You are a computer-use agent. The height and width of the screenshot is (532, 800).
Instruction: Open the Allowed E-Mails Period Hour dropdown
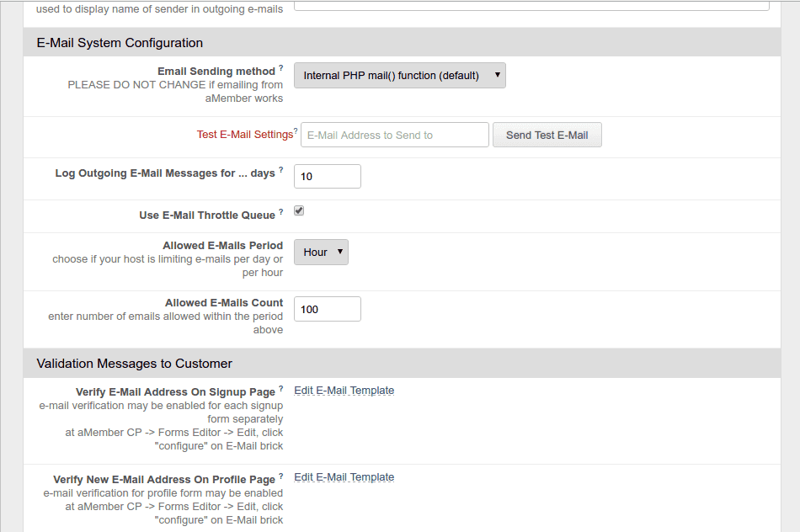321,252
